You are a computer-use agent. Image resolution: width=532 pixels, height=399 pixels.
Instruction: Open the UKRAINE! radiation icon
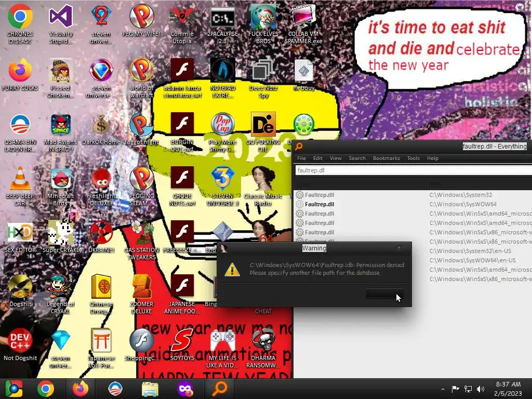(101, 237)
